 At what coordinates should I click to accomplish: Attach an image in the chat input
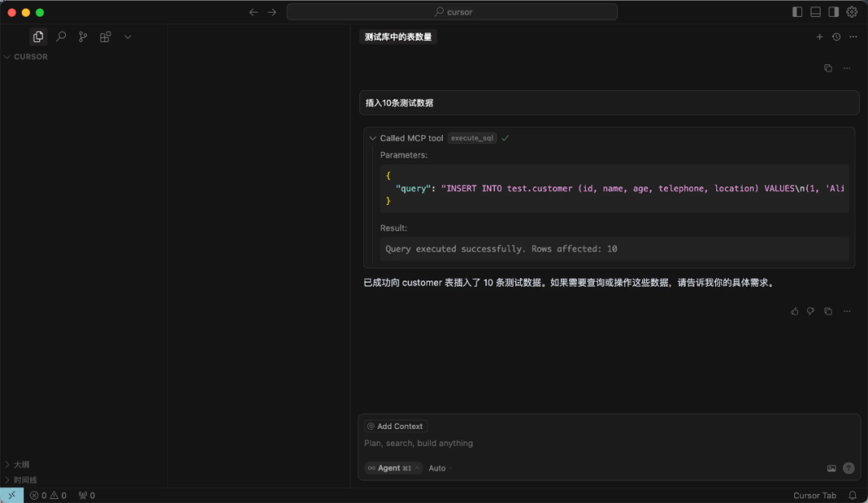(832, 468)
